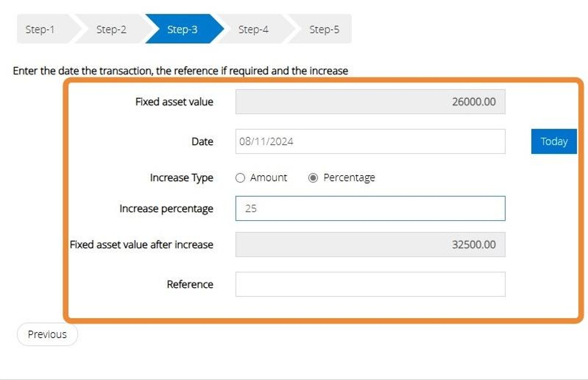Click into the Increase percentage input
This screenshot has height=380, width=588.
tap(370, 209)
